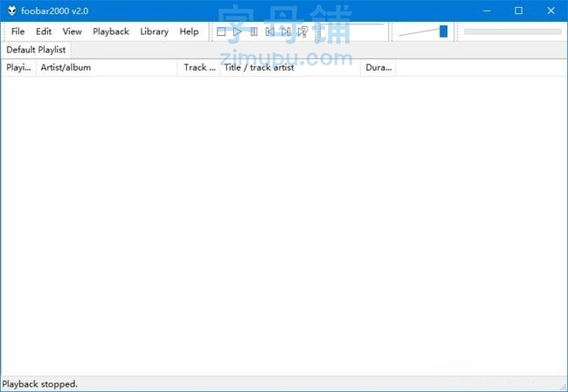Close the foobar2000 window

551,10
